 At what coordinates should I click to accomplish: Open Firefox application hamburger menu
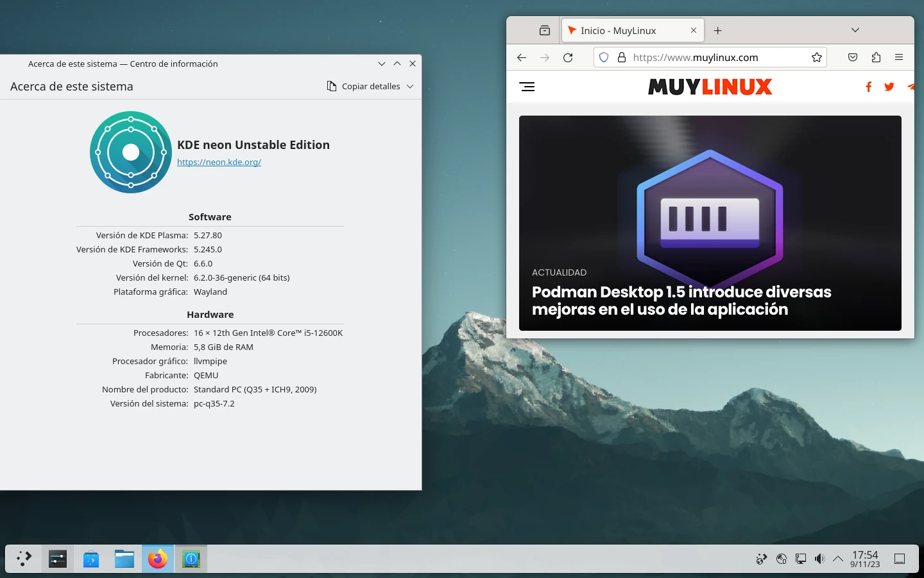[x=899, y=57]
